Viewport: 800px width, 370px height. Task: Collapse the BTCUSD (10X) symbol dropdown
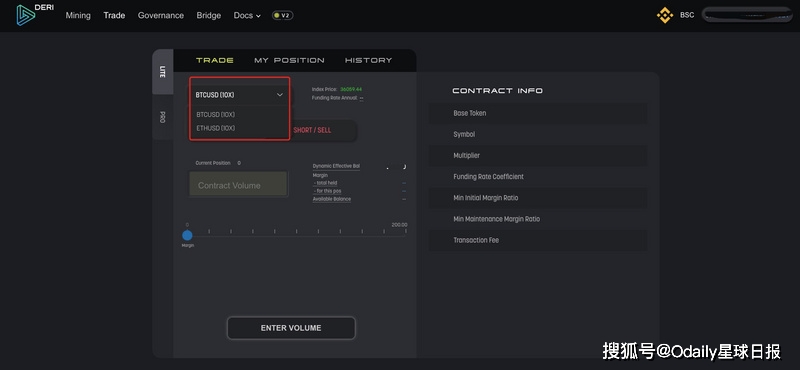pyautogui.click(x=239, y=95)
